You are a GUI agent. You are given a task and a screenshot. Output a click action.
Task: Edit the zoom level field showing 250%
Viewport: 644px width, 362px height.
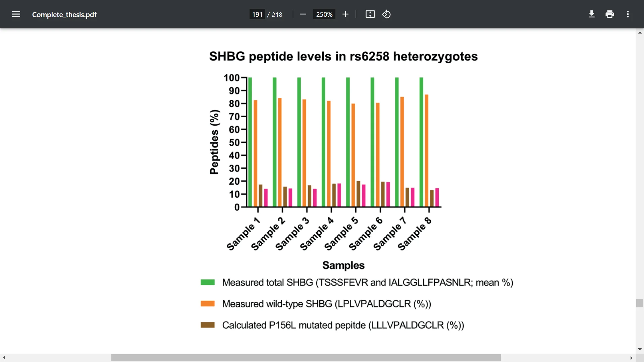pyautogui.click(x=324, y=14)
